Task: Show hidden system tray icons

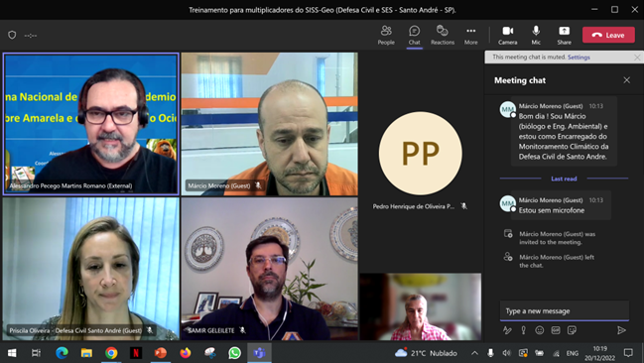Action: pos(474,353)
